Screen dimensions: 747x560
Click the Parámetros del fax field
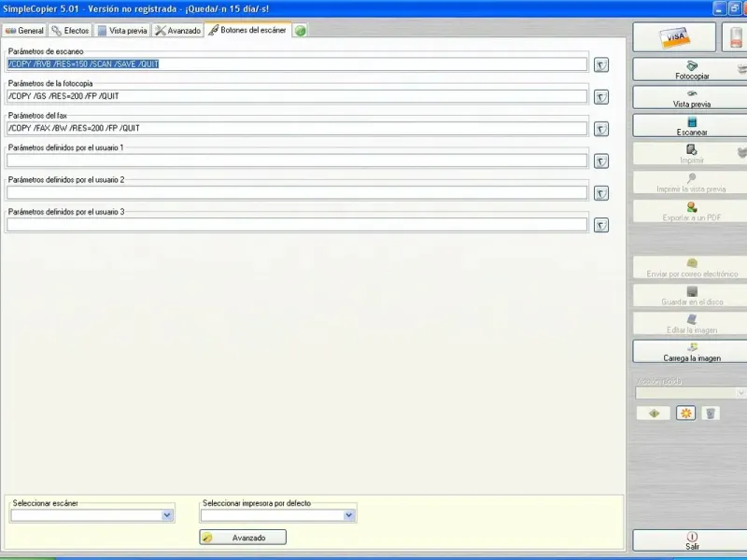(x=297, y=128)
